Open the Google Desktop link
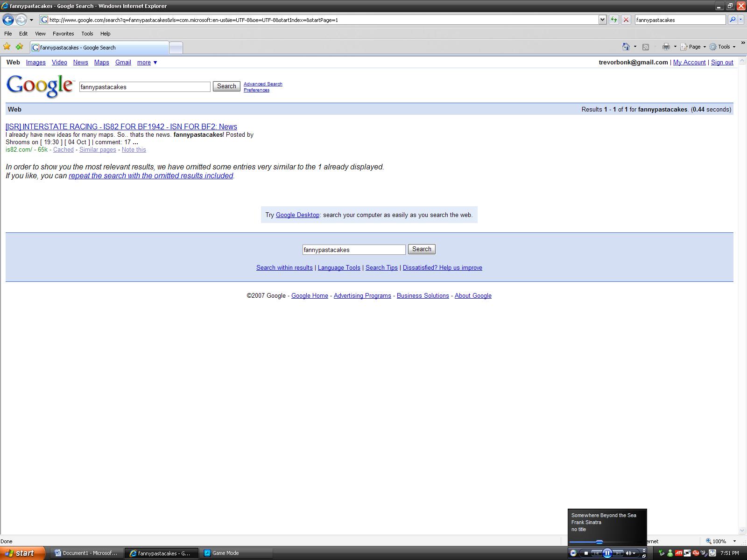The width and height of the screenshot is (747, 560). 297,215
